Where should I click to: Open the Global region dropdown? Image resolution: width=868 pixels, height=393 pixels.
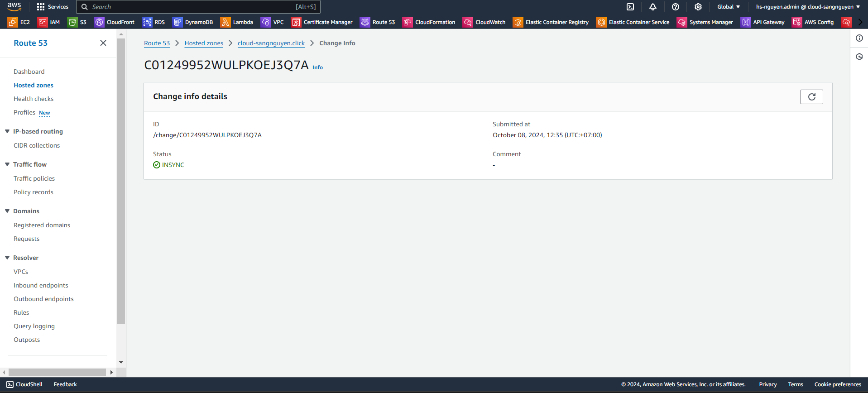coord(728,7)
